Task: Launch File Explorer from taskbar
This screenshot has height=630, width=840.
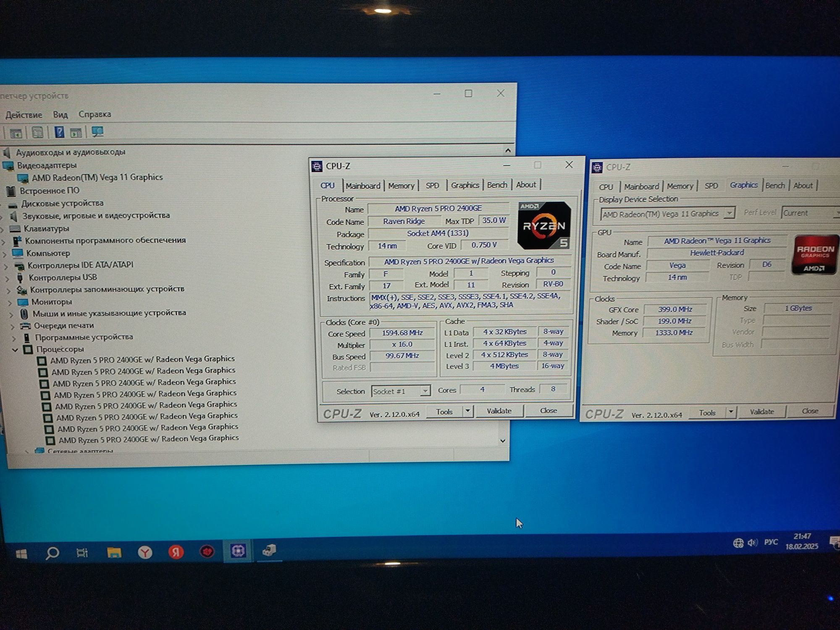Action: tap(114, 552)
